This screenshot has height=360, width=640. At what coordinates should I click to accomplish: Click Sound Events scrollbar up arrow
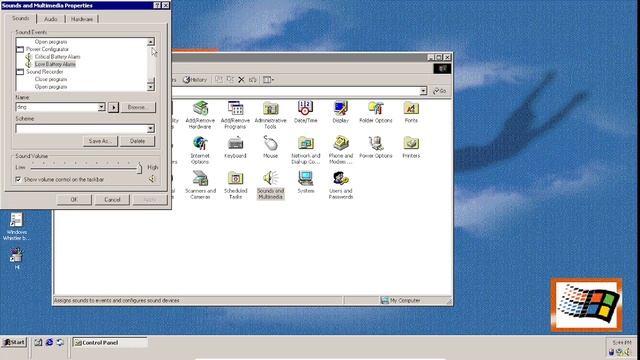151,42
